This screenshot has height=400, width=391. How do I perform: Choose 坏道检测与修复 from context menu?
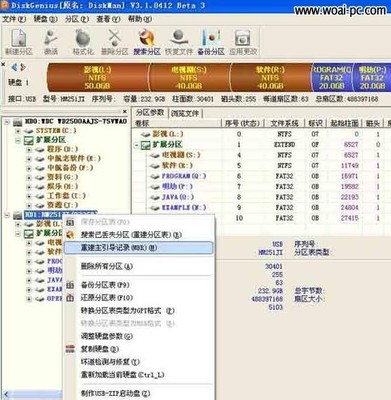tap(138, 362)
